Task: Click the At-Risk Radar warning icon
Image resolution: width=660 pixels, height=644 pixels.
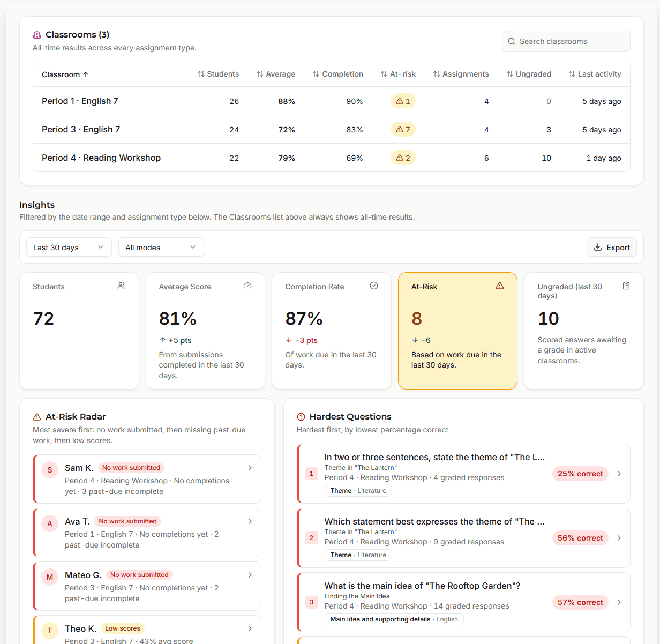Action: click(x=37, y=417)
